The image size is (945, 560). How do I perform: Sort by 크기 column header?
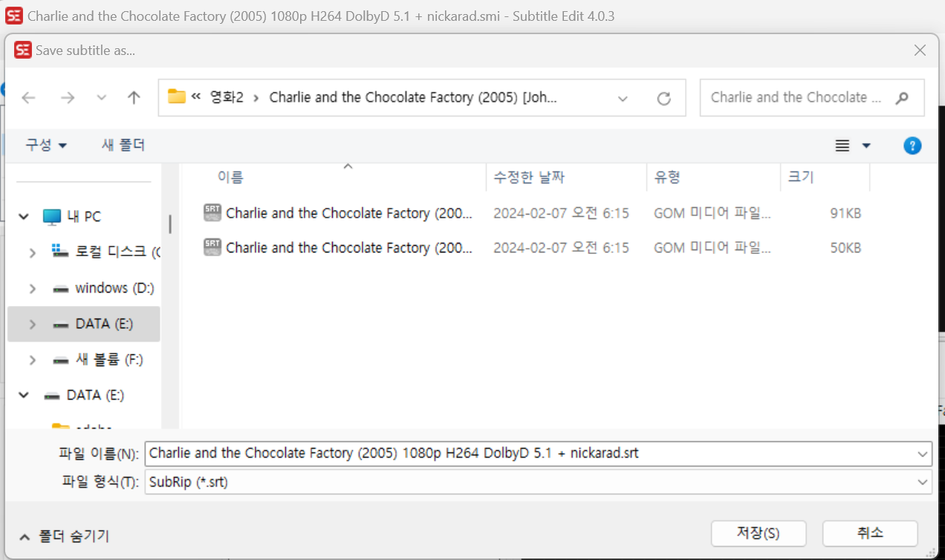tap(801, 177)
